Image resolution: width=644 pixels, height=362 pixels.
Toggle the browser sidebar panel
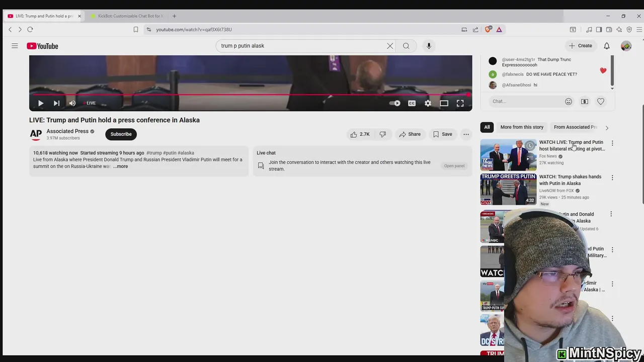coord(599,30)
